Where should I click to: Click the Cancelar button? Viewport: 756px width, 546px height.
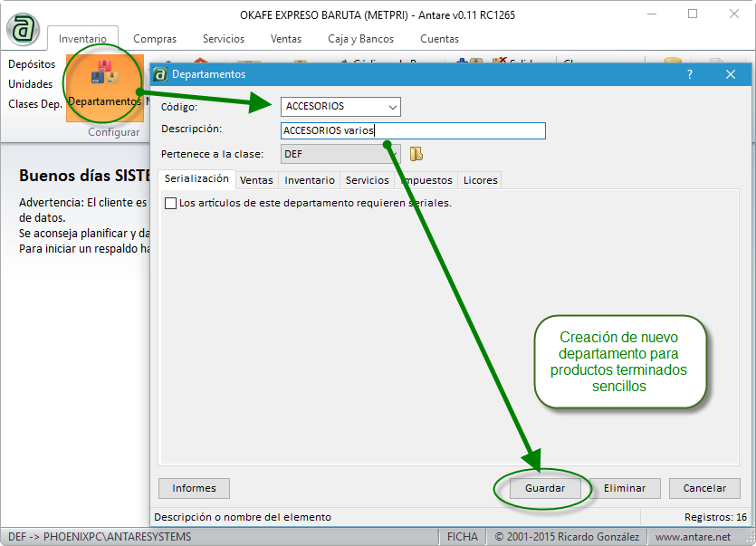tap(704, 488)
